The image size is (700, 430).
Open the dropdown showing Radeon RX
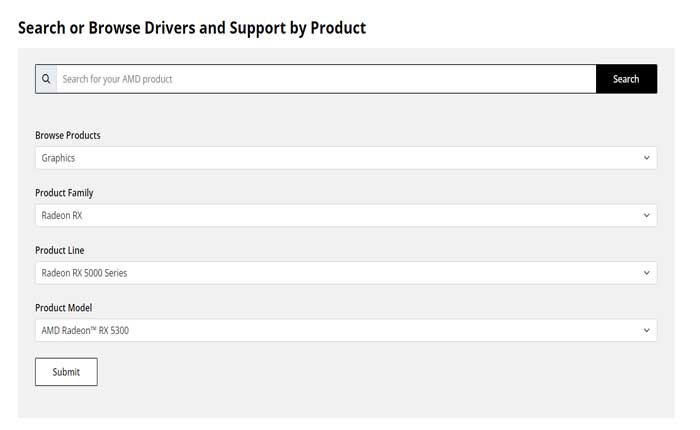click(340, 215)
